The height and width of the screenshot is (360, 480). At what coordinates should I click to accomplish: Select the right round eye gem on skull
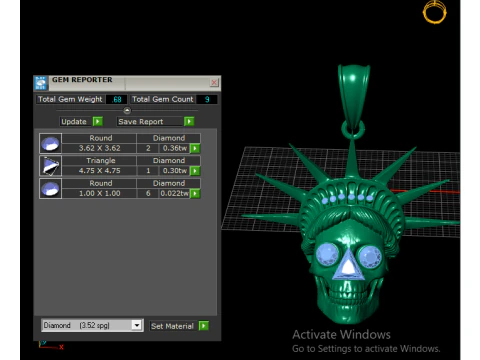[x=369, y=257]
